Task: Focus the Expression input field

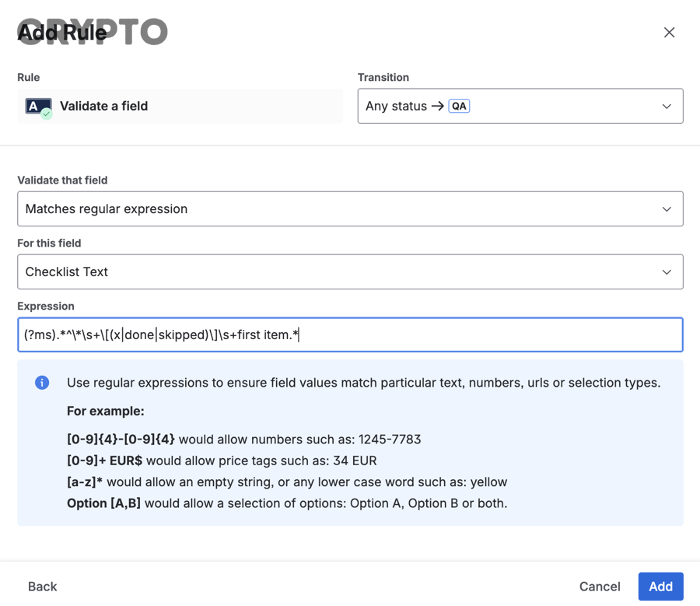Action: 350,335
